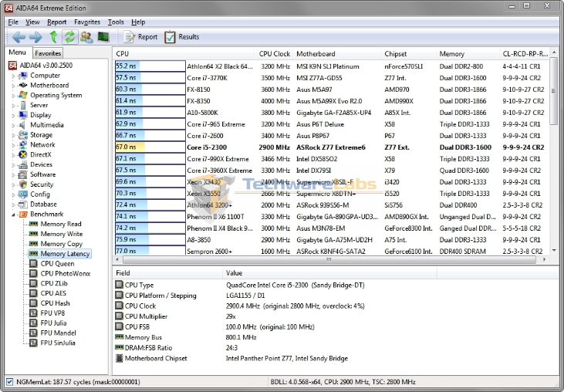Expand the Display tree node
Image resolution: width=564 pixels, height=392 pixels.
13,116
